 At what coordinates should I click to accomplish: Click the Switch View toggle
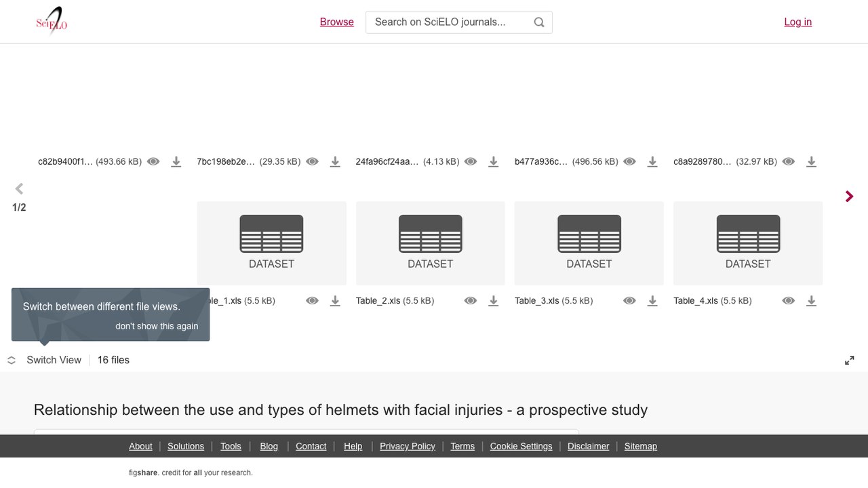[x=45, y=360]
